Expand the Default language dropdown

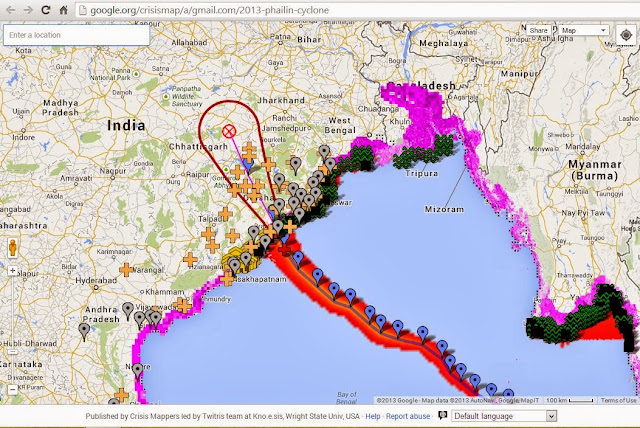(504, 416)
